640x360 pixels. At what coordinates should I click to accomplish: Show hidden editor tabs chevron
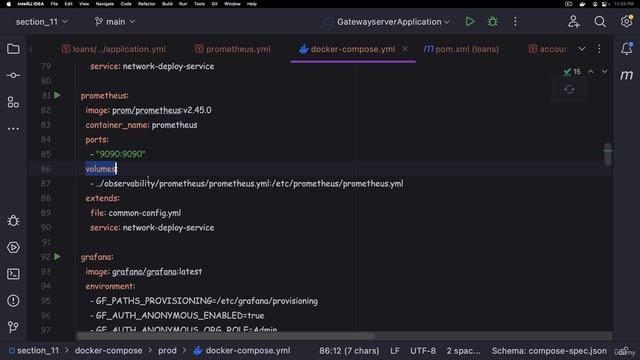(582, 49)
